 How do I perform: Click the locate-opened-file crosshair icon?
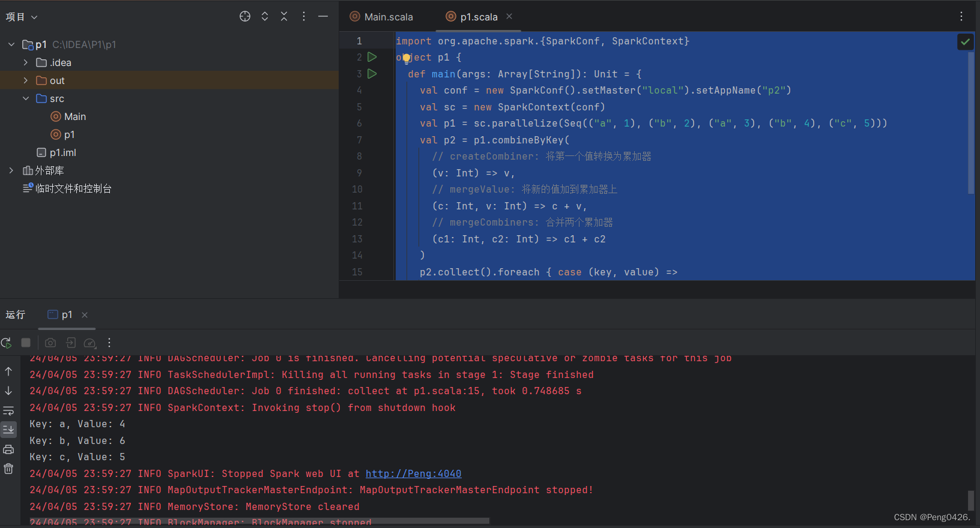pos(245,17)
